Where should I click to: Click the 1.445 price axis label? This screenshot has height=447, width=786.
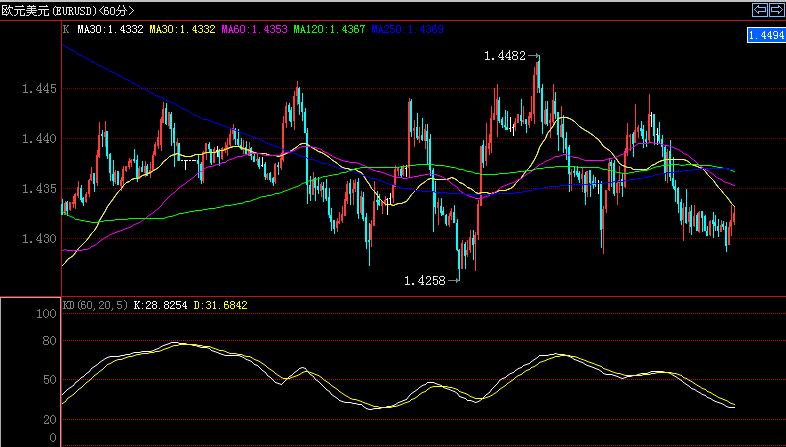coord(39,89)
